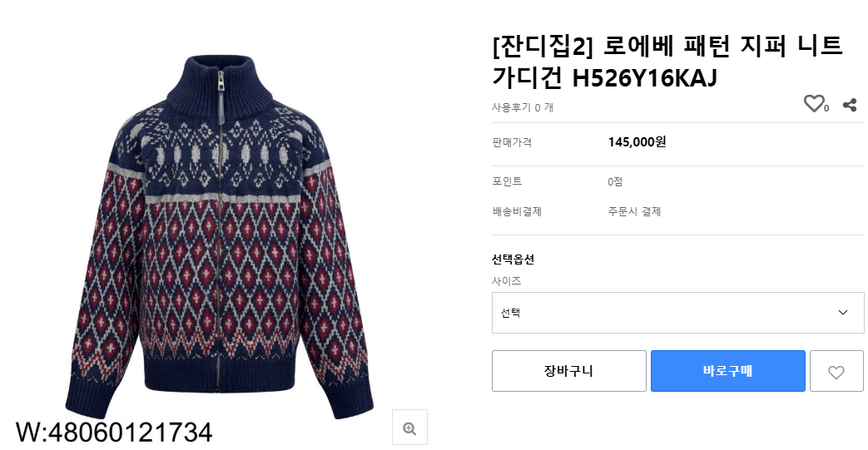Click the chevron arrow in the size selector
Screen dimensions: 868x450
pos(843,313)
